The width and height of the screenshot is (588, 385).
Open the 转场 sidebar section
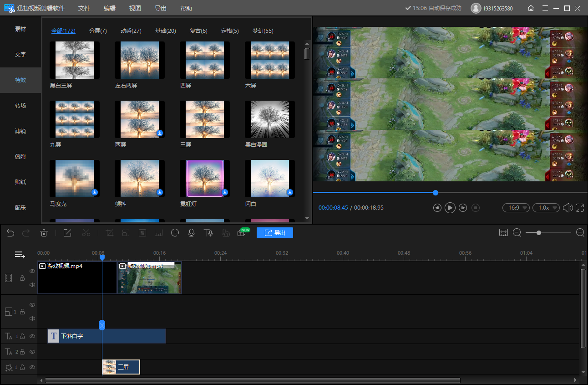point(20,106)
